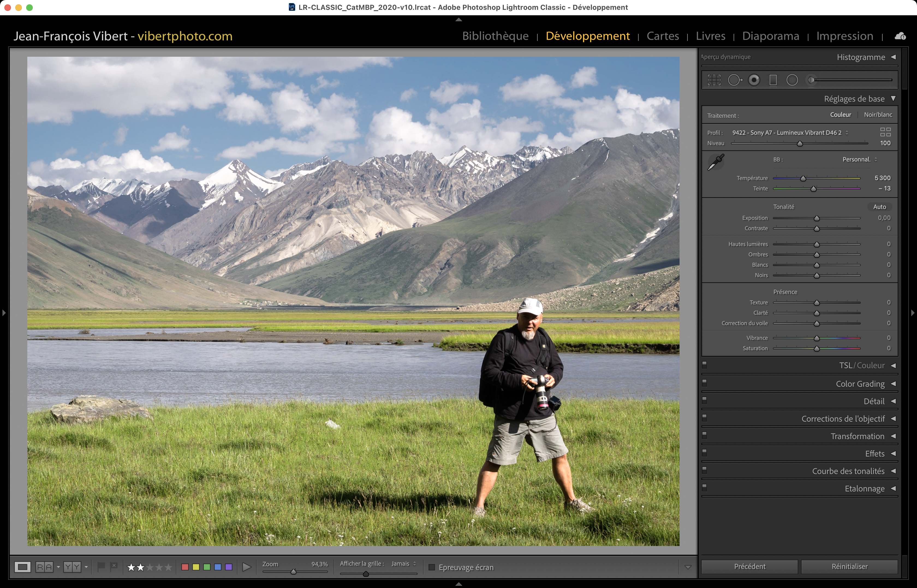This screenshot has height=588, width=917.
Task: Click the Auto tonality button
Action: point(879,206)
